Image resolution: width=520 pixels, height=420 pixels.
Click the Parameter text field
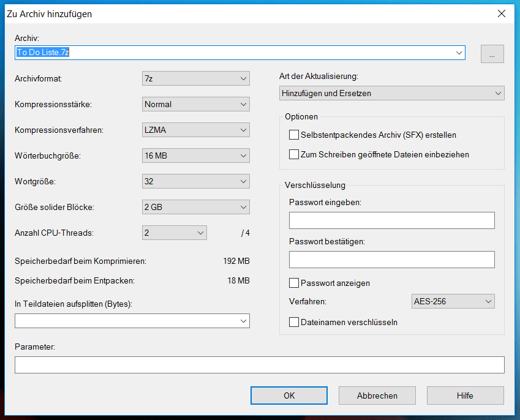259,365
